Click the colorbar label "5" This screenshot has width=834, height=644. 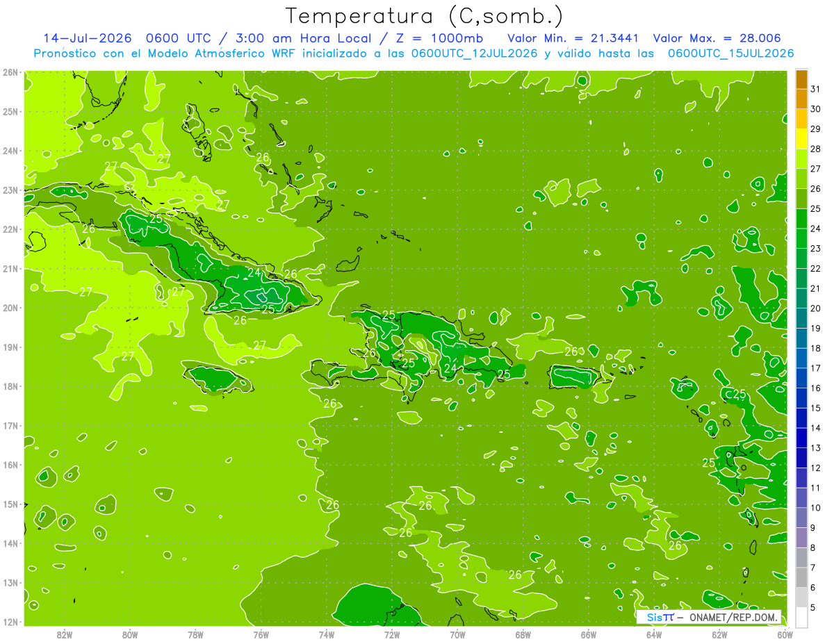point(813,607)
